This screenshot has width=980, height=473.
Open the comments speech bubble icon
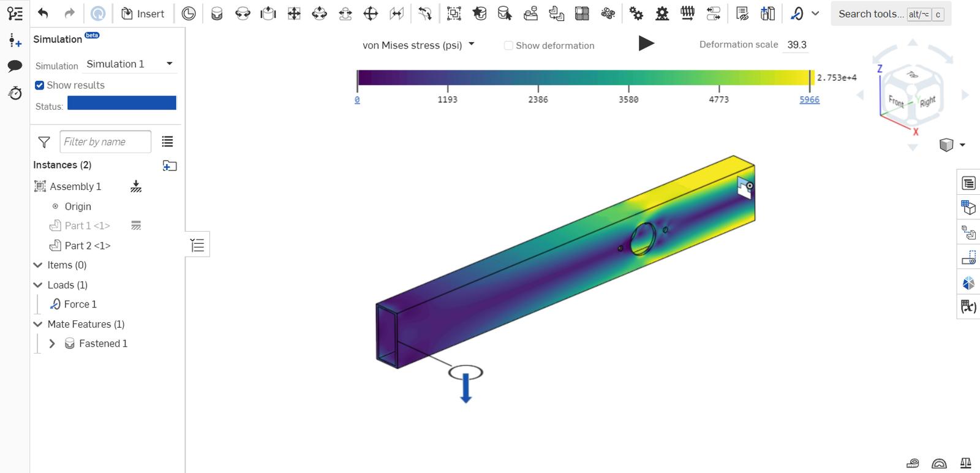pyautogui.click(x=15, y=66)
